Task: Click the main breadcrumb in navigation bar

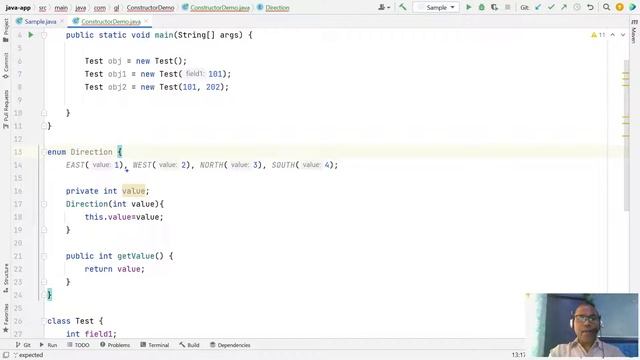Action: point(61,8)
